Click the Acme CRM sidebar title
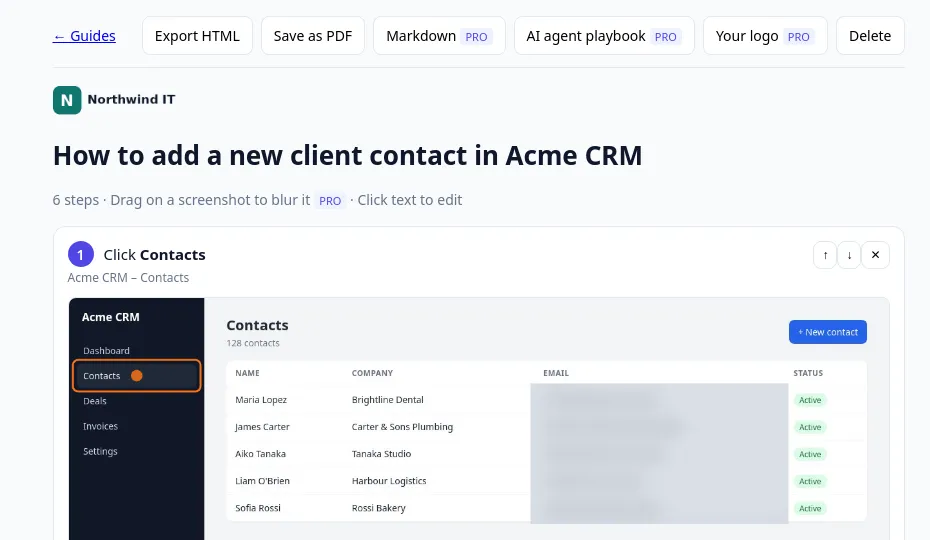This screenshot has height=540, width=930. (111, 317)
